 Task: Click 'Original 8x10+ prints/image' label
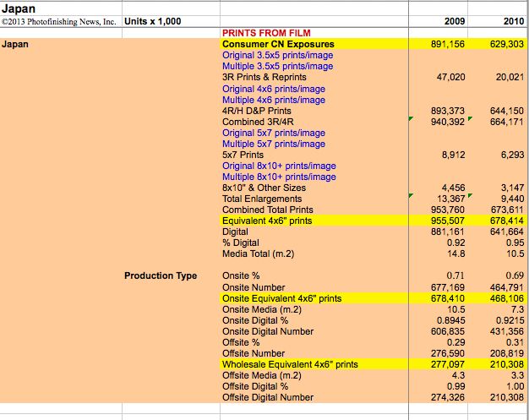[x=279, y=166]
